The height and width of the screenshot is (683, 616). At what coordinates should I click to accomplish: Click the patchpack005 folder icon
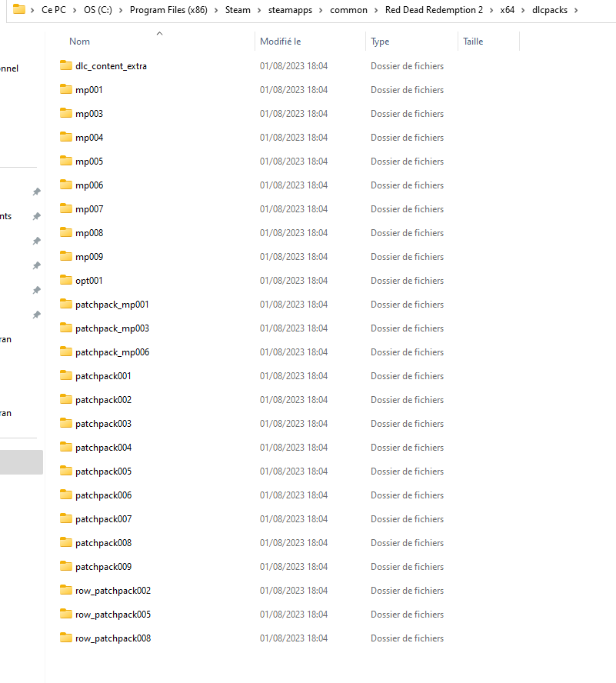pos(66,471)
